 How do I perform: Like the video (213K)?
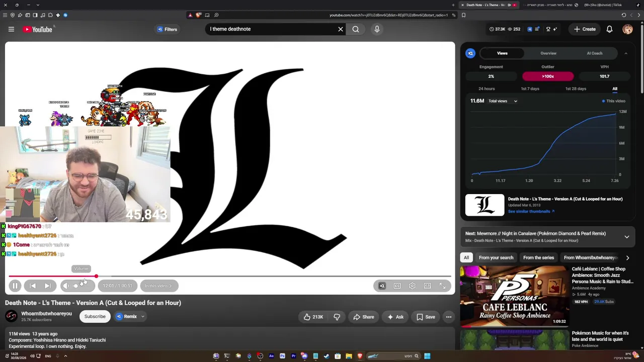(312, 317)
